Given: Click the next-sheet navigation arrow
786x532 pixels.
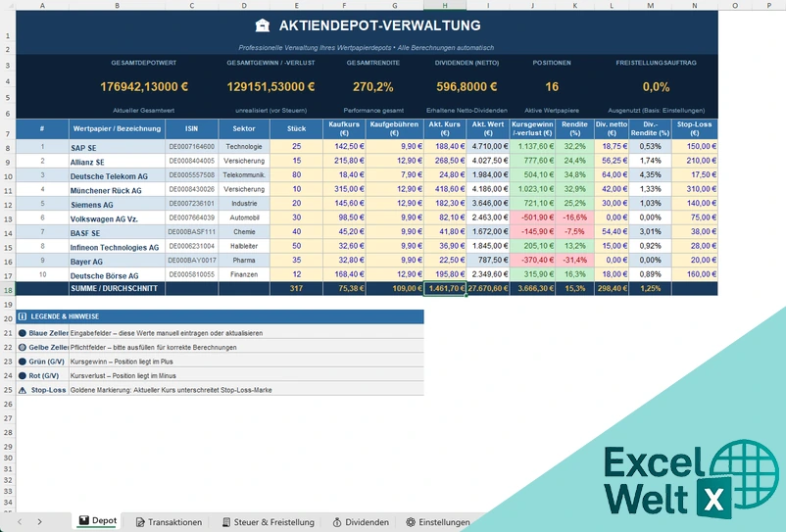Looking at the screenshot, I should click(x=39, y=522).
